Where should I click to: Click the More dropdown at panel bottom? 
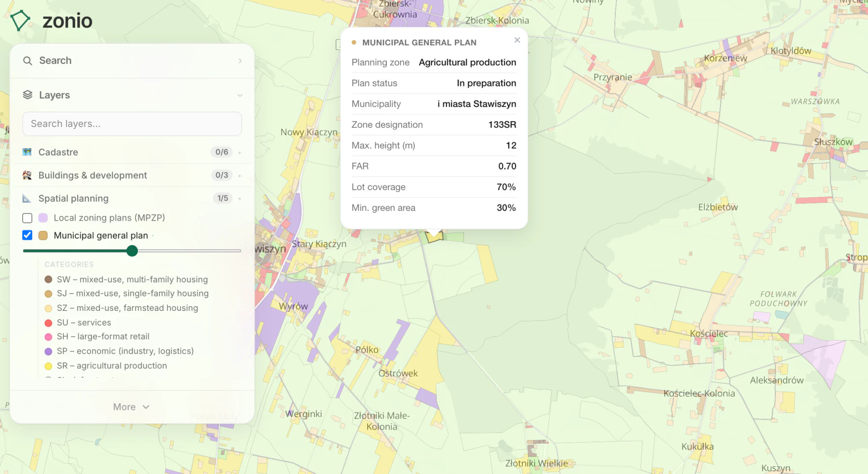point(131,407)
